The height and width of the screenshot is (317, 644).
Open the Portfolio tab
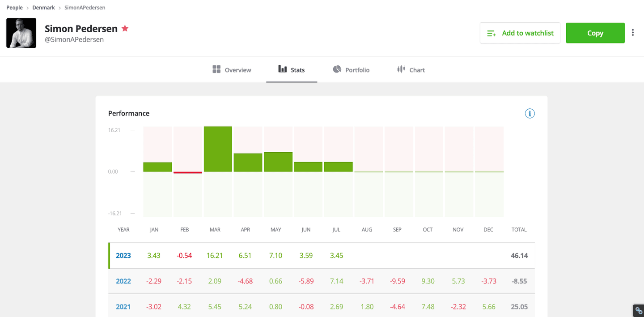351,70
